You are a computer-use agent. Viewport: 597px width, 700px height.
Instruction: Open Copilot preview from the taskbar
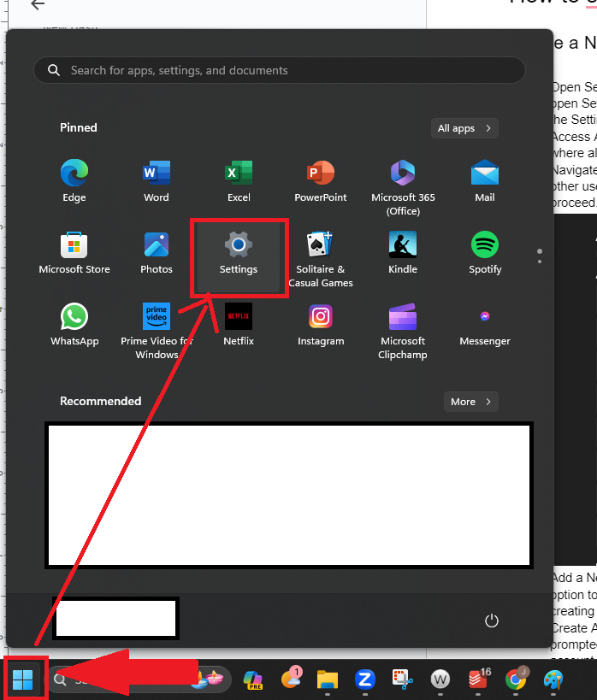[253, 679]
